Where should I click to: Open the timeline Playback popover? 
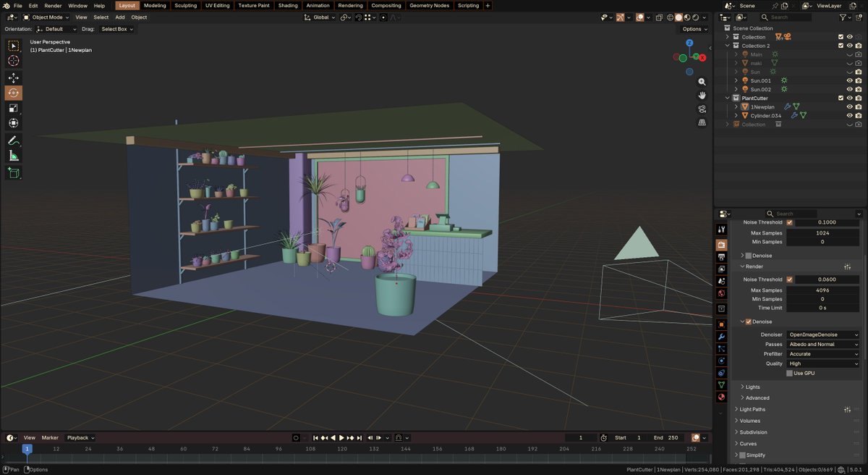click(x=80, y=438)
